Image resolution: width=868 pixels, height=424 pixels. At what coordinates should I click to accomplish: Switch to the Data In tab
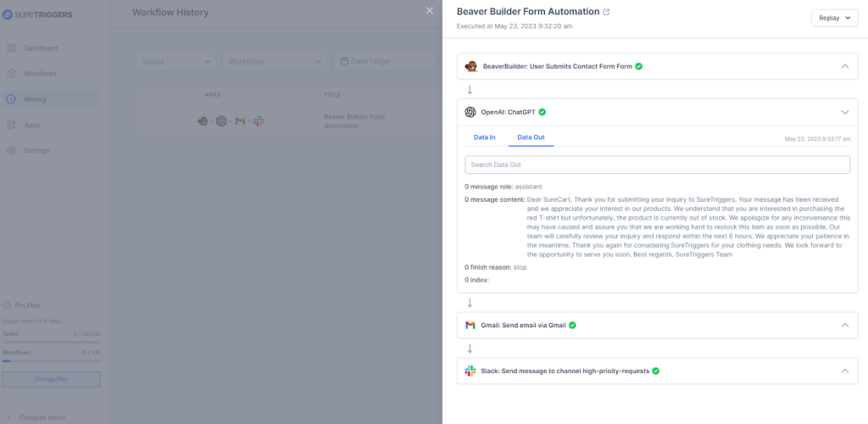coord(485,137)
